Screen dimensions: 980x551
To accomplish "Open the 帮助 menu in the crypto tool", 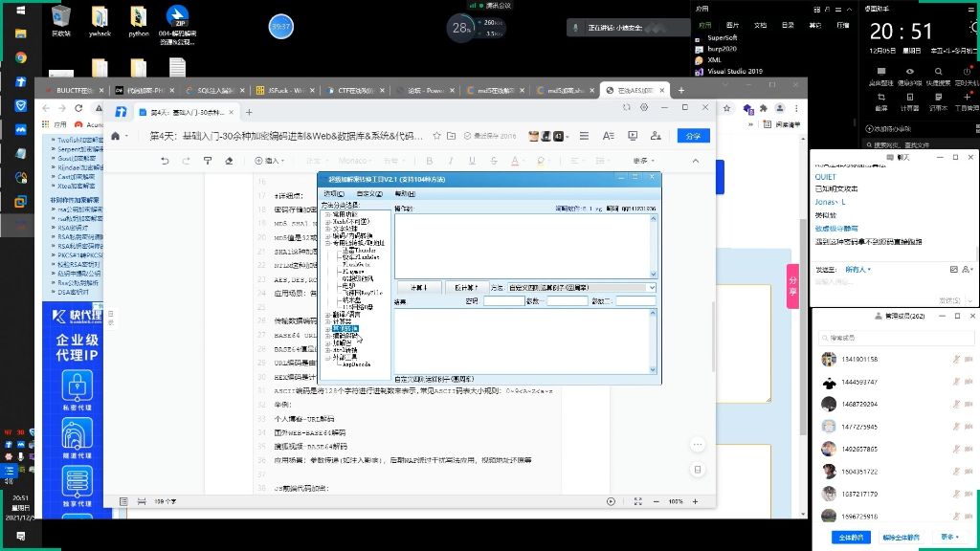I will pos(405,193).
